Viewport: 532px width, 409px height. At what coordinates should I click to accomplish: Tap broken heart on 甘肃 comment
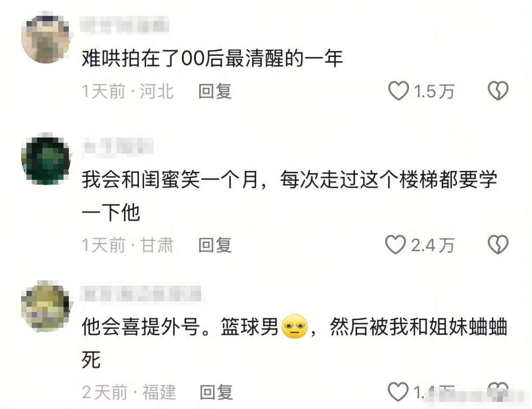[x=498, y=245]
